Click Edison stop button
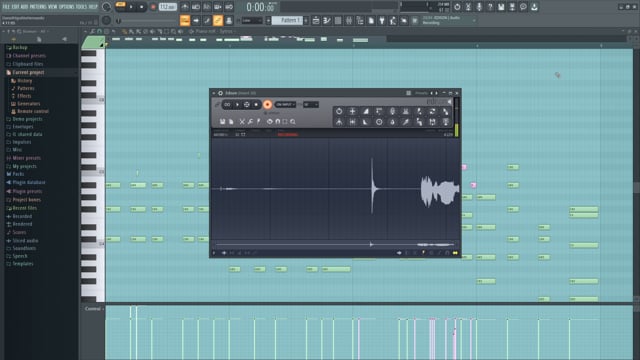The image size is (640, 360). 256,105
